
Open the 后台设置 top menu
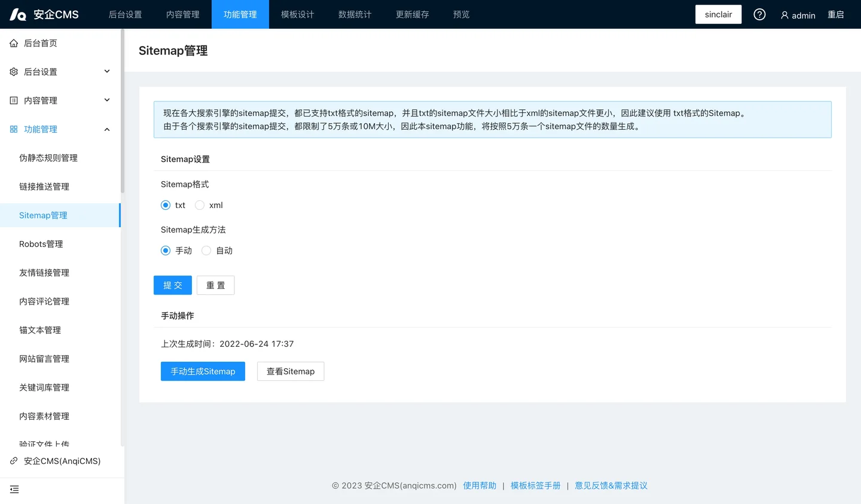tap(126, 14)
